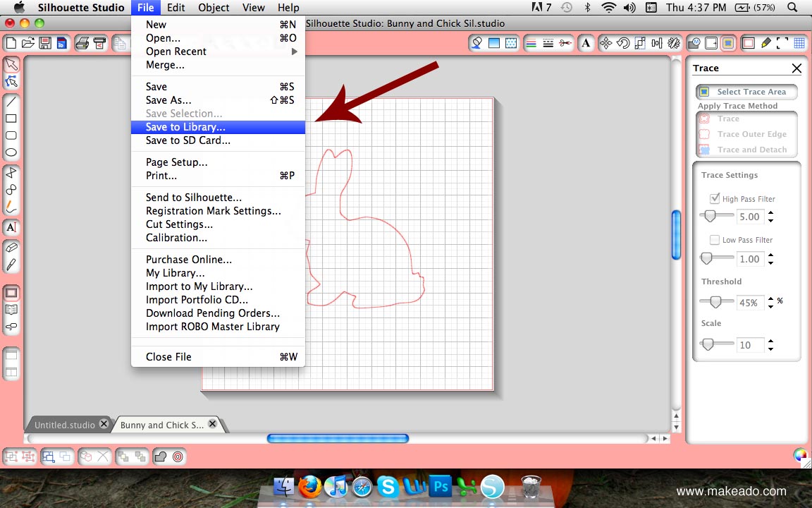This screenshot has height=508, width=812.
Task: Click the Threshold 45% input field
Action: point(750,303)
